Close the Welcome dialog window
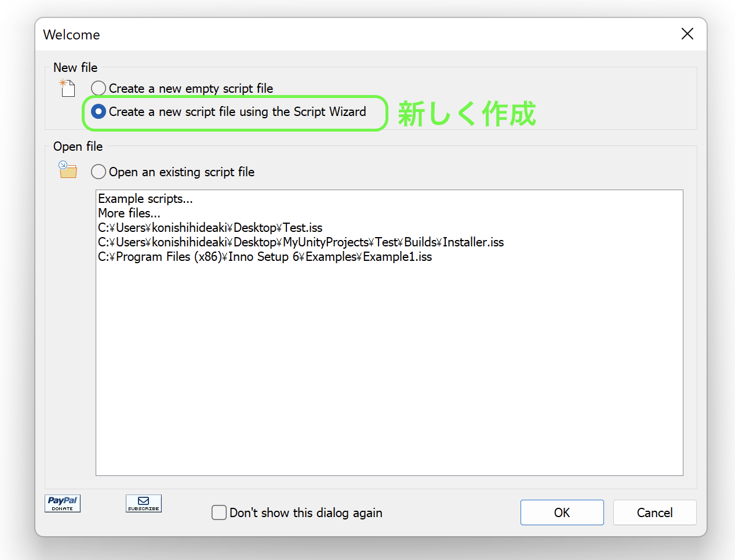This screenshot has height=560, width=735. point(687,34)
